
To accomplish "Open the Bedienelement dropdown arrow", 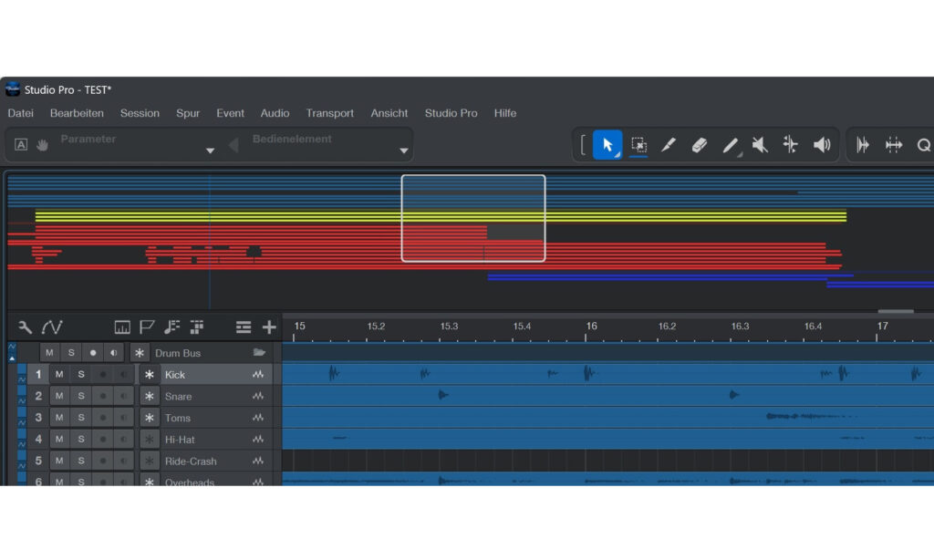I will pyautogui.click(x=403, y=150).
